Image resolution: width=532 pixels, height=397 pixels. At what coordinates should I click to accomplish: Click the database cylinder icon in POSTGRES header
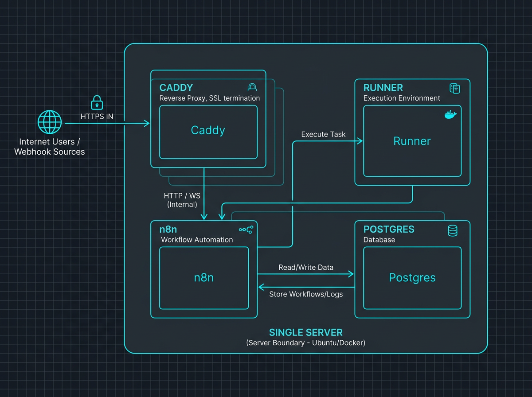click(453, 230)
